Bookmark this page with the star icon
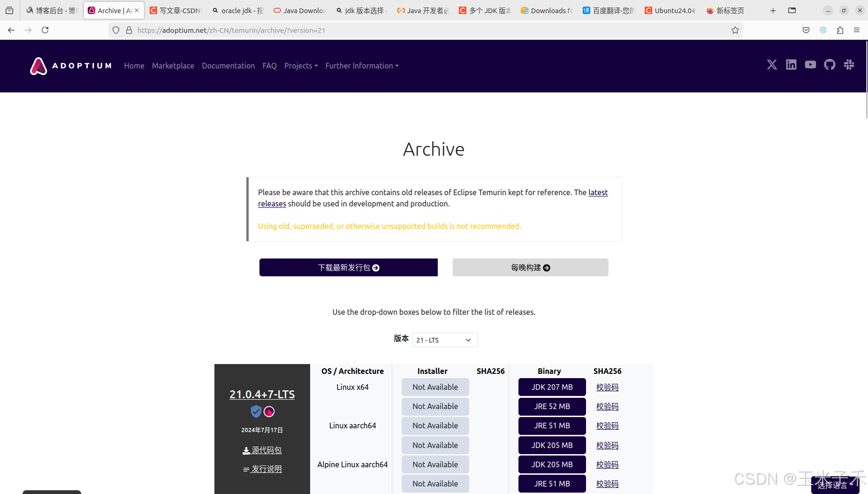Viewport: 868px width, 494px height. 735,30
